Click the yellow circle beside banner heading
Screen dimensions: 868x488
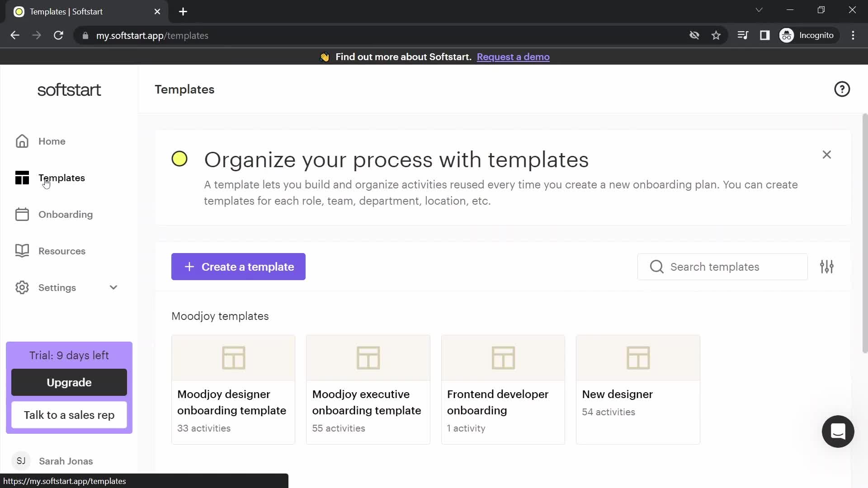[x=179, y=159]
